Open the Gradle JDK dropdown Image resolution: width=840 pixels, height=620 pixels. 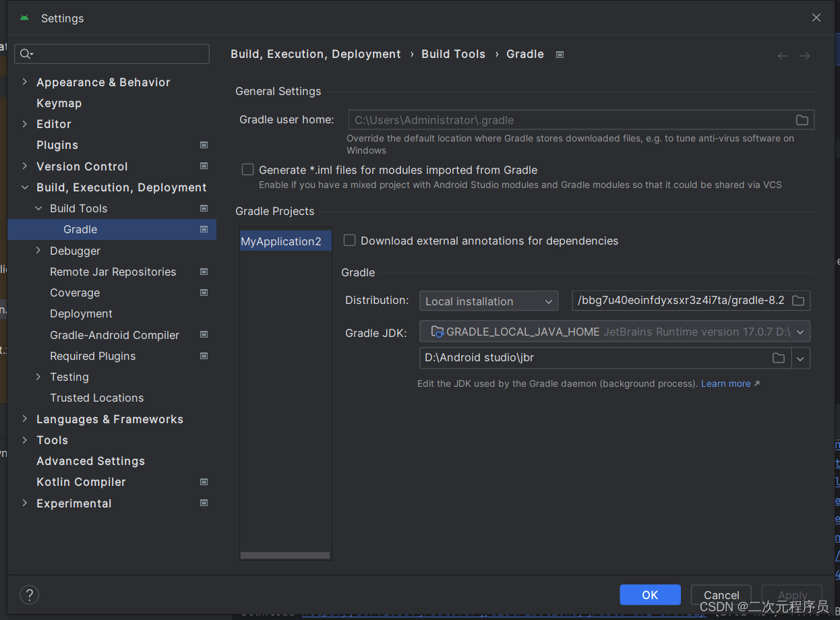[x=614, y=332]
